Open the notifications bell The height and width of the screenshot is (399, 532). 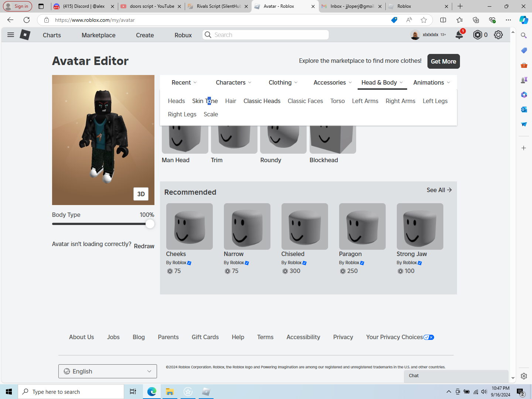pos(459,35)
